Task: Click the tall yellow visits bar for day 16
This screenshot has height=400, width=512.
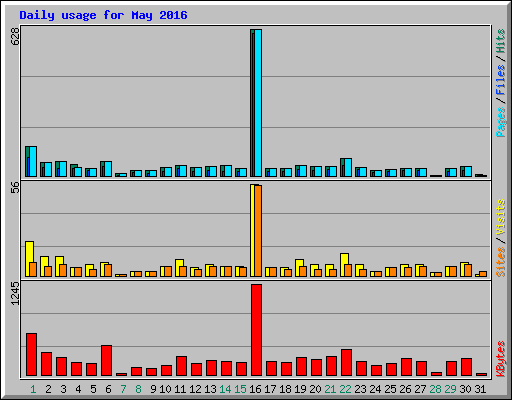Action: click(x=253, y=230)
